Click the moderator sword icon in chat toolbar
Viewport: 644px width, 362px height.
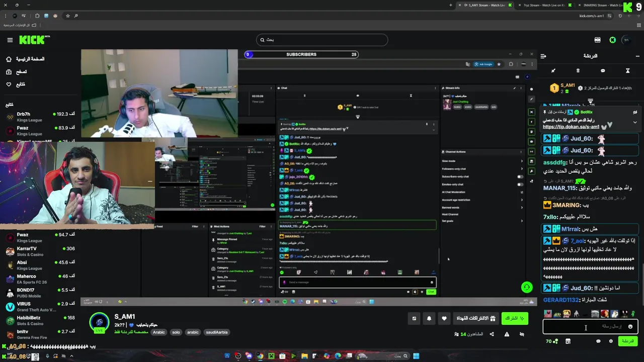[553, 71]
